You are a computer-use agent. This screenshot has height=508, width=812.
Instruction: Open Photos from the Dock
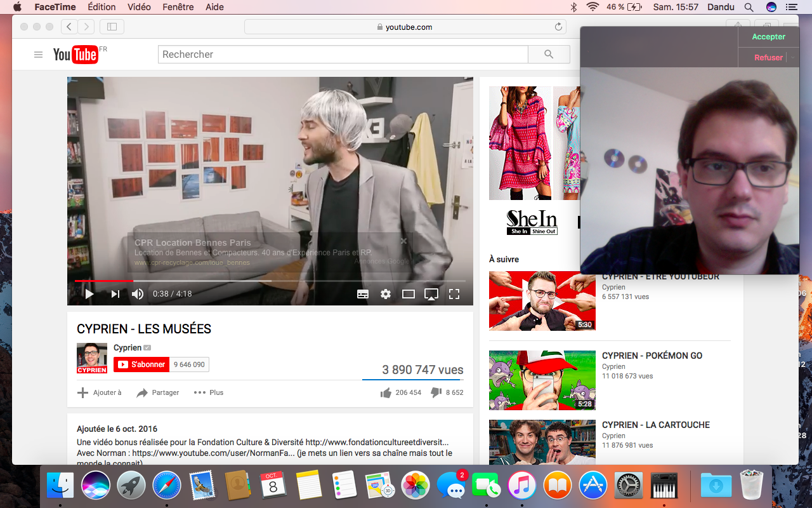pos(416,486)
